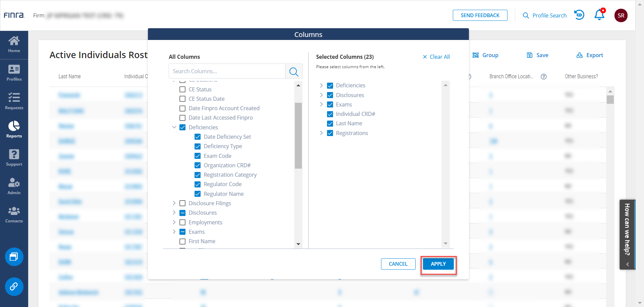
Task: Click the notifications bell icon
Action: click(599, 15)
